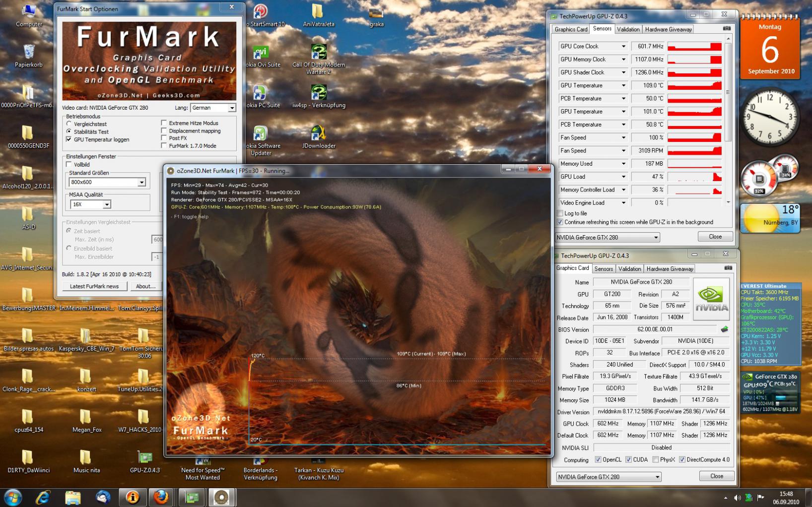This screenshot has width=812, height=507.
Task: Open the GPU Memory Clock sensor dropdown
Action: click(593, 59)
